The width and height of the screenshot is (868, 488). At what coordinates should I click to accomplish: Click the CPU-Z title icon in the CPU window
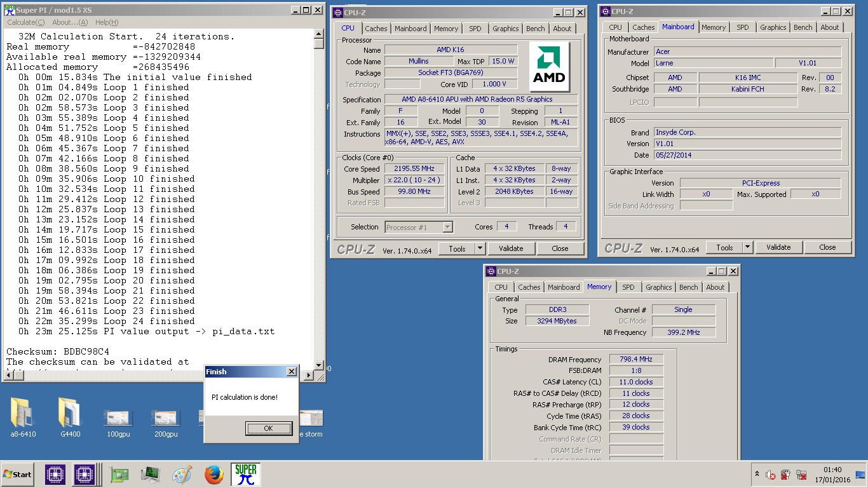pyautogui.click(x=338, y=12)
